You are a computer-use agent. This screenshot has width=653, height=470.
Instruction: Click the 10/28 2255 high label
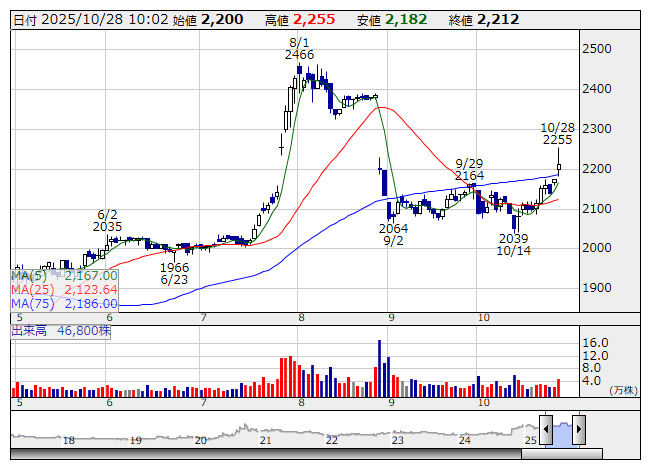[558, 134]
